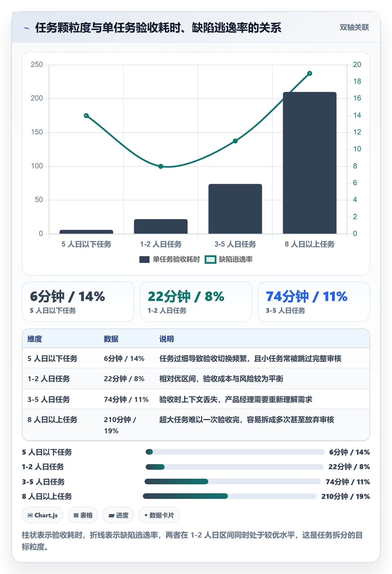The width and height of the screenshot is (392, 574).
Task: Click the 维度 column header
Action: tap(35, 339)
